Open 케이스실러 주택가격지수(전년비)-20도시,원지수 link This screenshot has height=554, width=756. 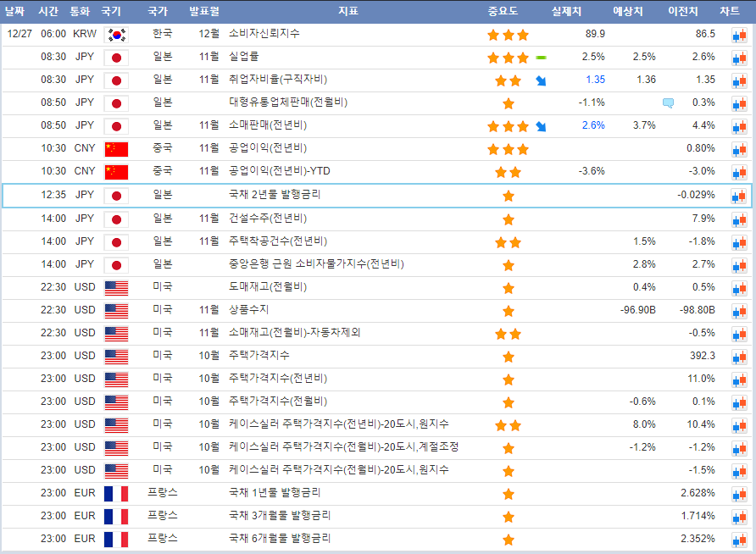[338, 424]
